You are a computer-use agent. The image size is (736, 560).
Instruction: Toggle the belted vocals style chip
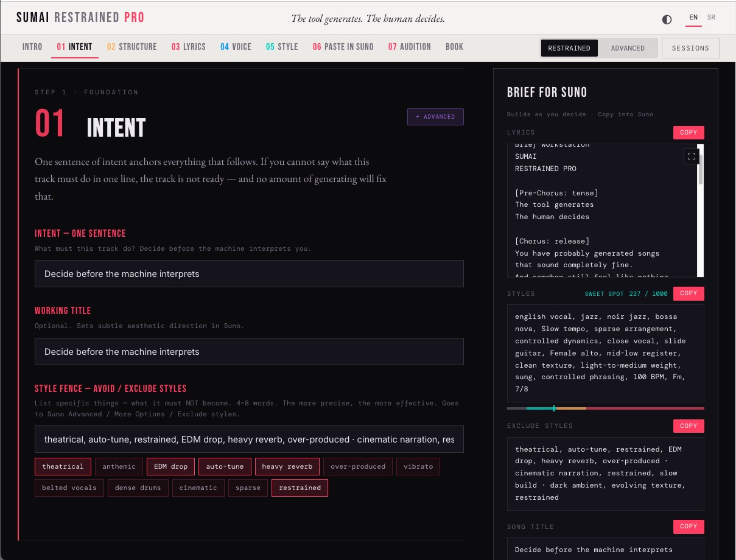[69, 488]
